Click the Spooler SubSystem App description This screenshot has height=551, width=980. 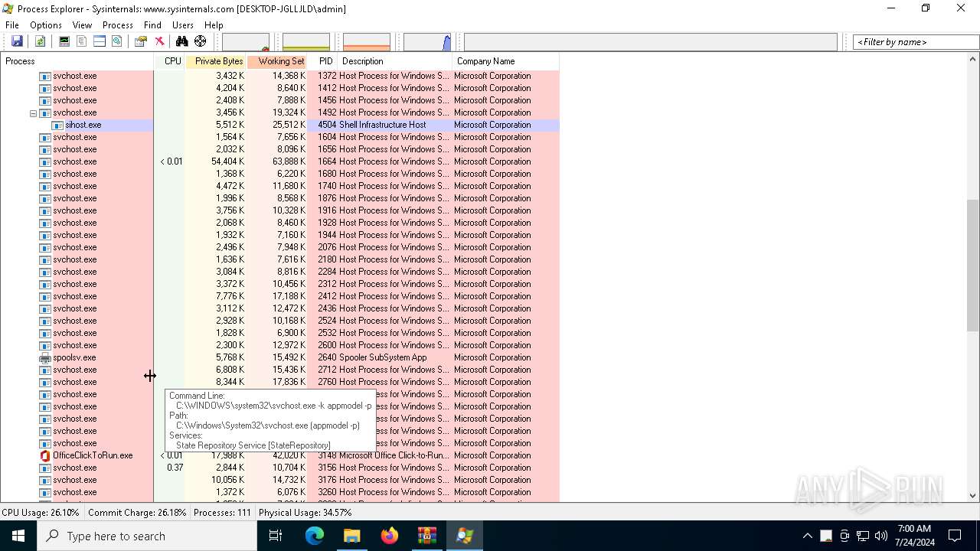[x=383, y=357]
